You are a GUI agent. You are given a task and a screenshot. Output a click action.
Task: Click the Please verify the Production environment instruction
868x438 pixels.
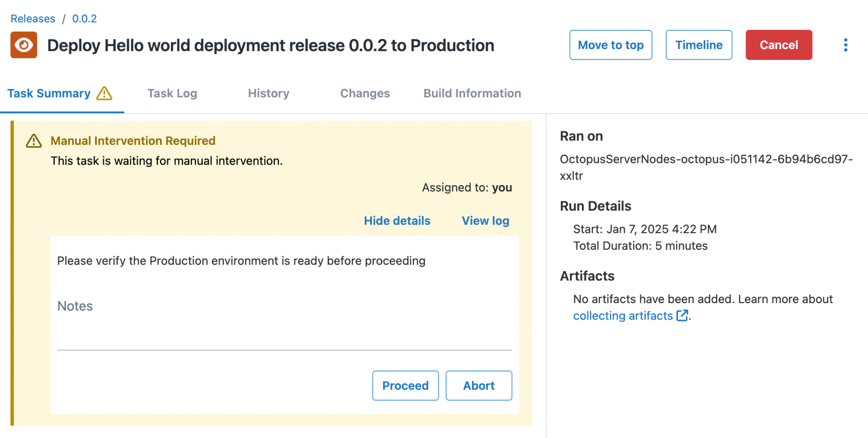click(x=241, y=261)
